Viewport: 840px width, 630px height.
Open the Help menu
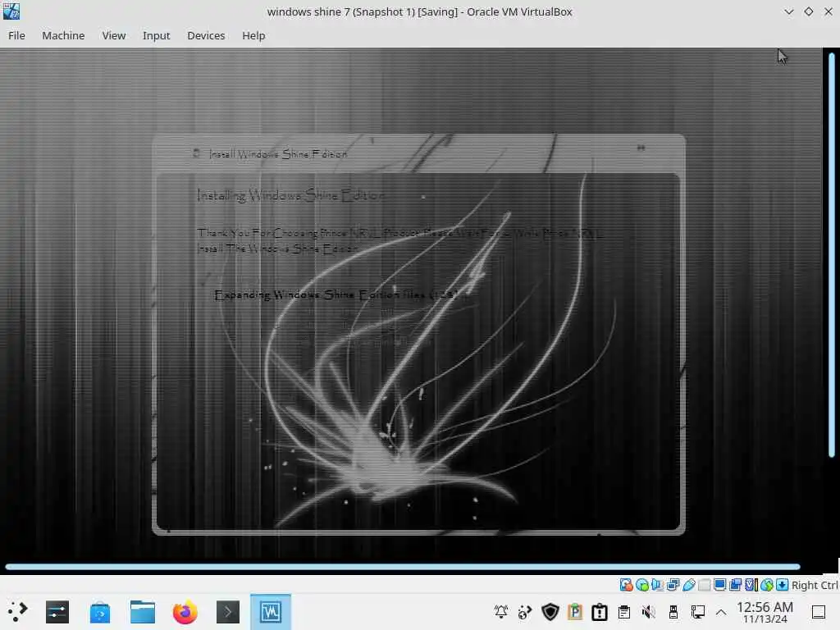point(253,35)
